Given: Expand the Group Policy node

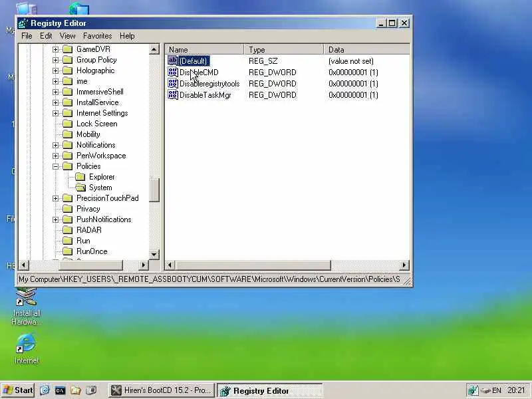Looking at the screenshot, I should tap(55, 60).
